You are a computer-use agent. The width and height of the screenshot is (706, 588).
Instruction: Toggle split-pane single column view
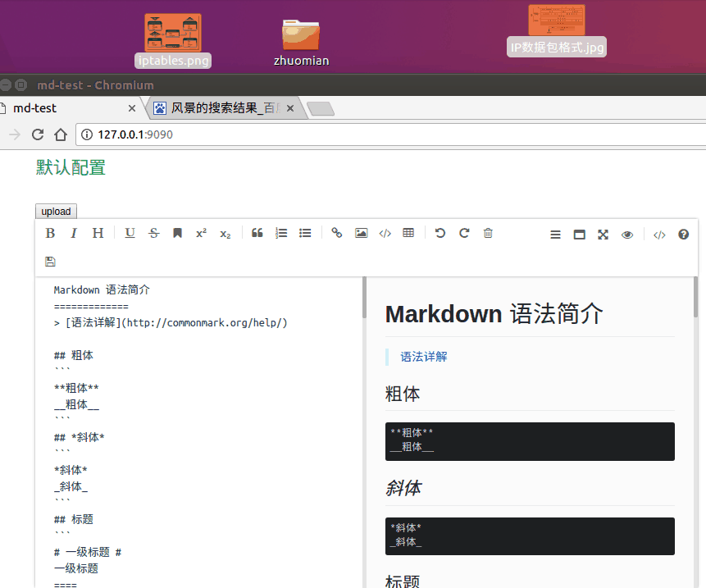pos(580,235)
